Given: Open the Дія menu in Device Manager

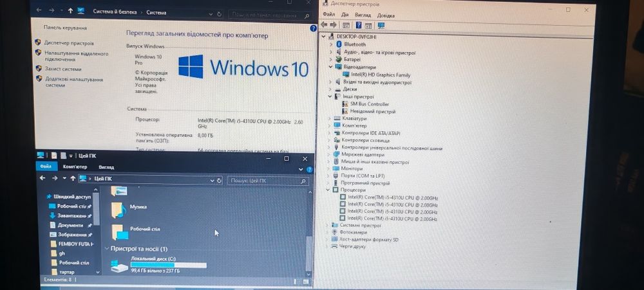Looking at the screenshot, I should tap(345, 15).
